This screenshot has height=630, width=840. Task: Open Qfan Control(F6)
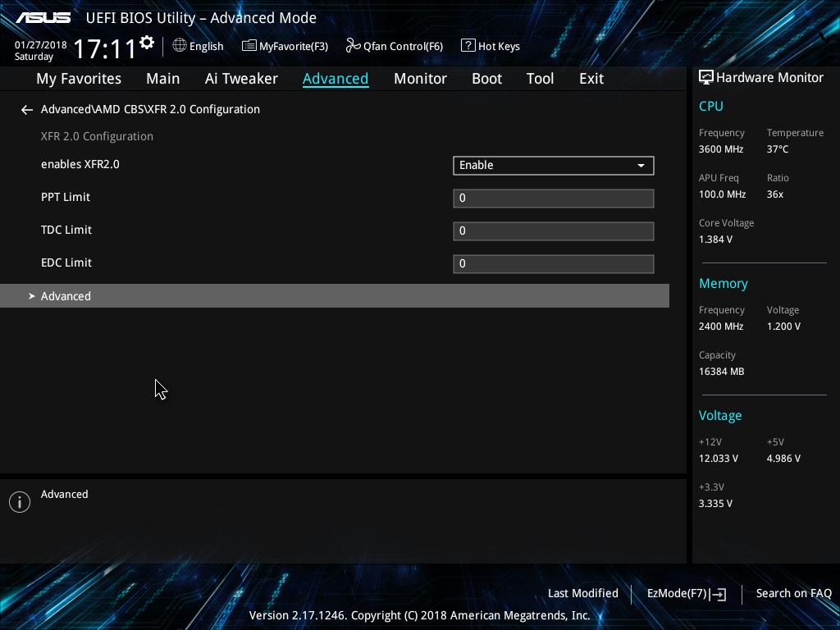[395, 46]
